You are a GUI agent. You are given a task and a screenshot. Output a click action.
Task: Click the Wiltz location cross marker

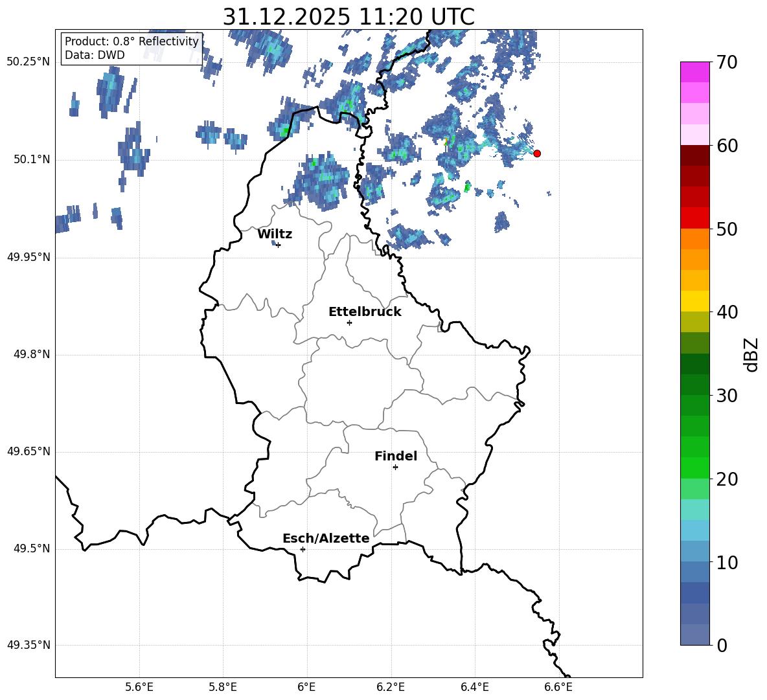pyautogui.click(x=279, y=245)
